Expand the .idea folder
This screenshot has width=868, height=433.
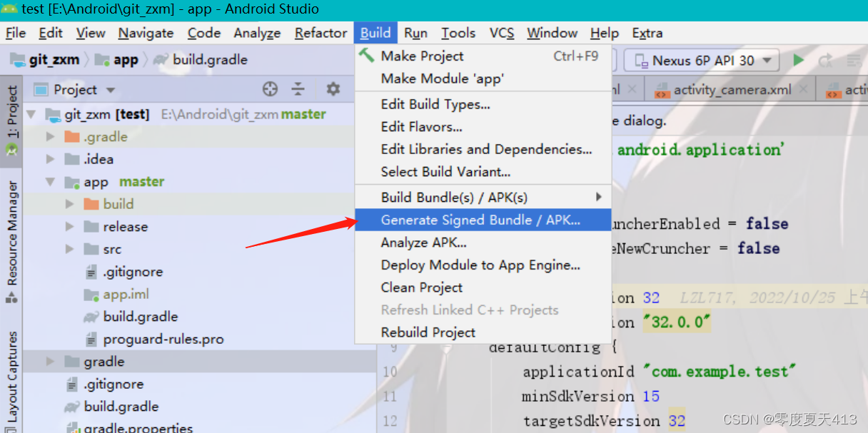[x=50, y=159]
